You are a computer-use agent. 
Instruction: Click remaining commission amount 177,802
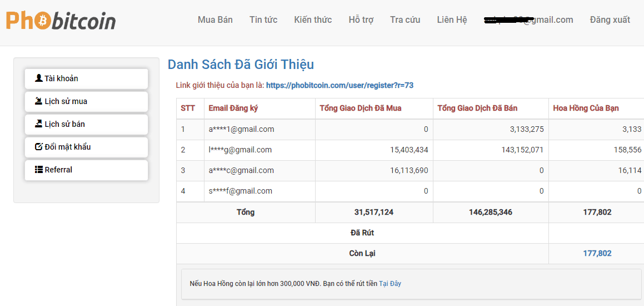tap(597, 254)
